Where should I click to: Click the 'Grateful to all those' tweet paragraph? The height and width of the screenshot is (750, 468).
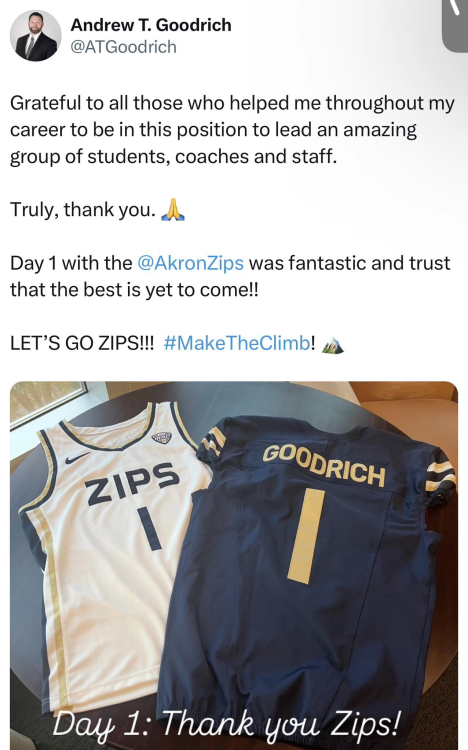coord(232,130)
